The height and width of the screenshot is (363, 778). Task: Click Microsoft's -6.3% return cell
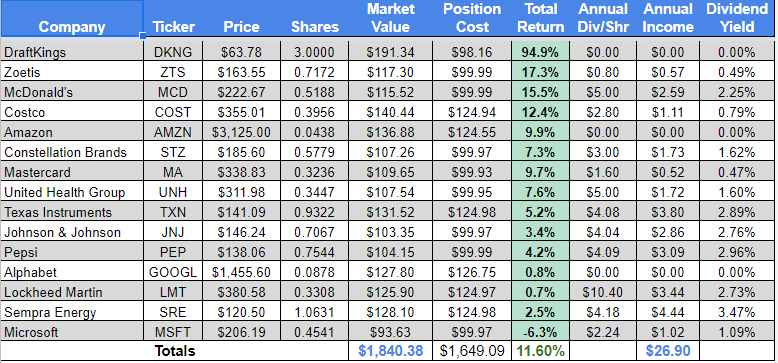(540, 332)
